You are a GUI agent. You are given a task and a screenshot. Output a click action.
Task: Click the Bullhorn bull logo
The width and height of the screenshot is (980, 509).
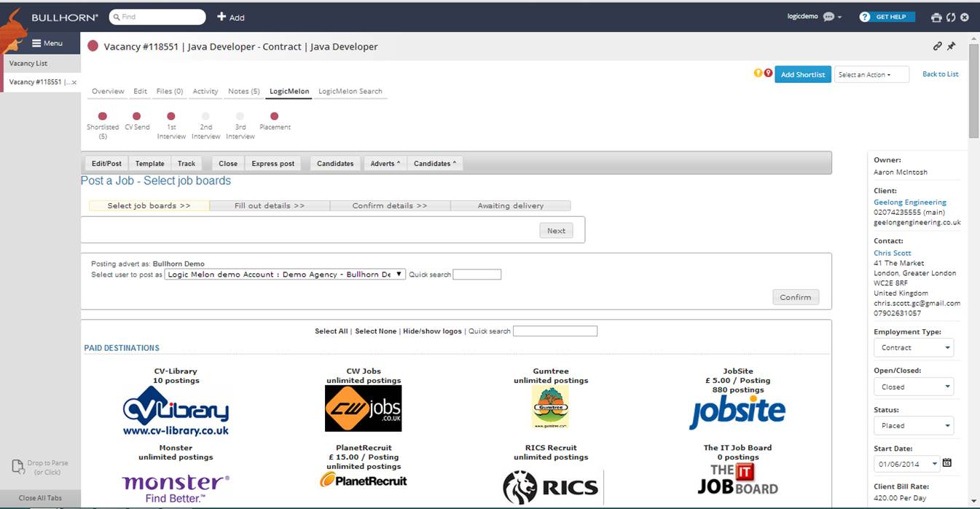coord(14,31)
